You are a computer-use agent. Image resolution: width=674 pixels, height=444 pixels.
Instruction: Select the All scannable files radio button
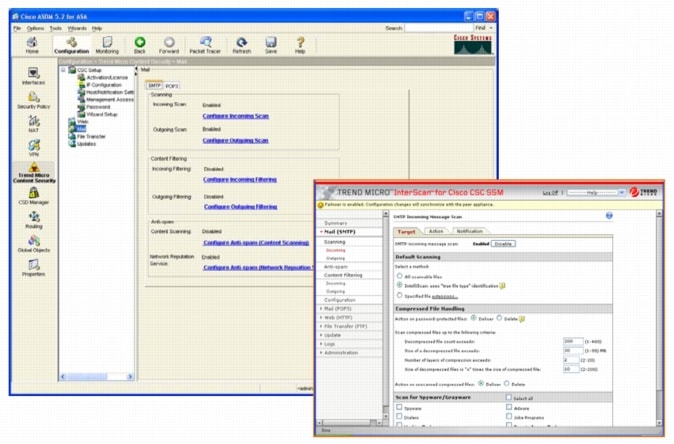[x=399, y=276]
